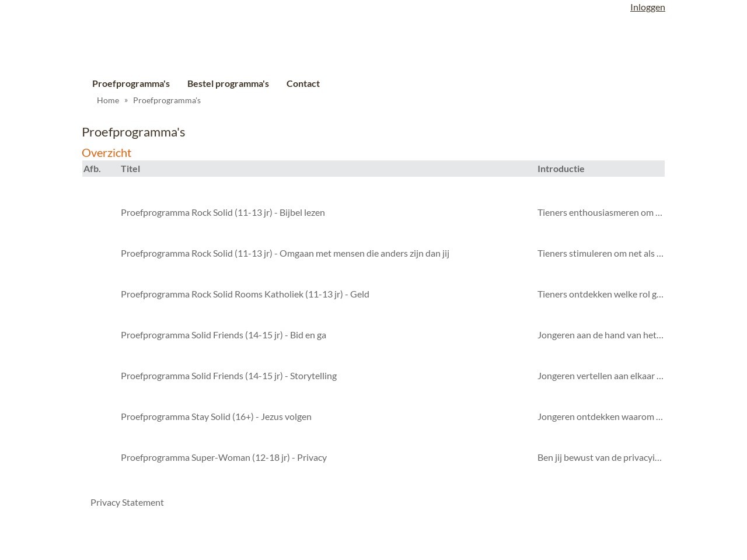Click the Introductie column header

click(x=560, y=169)
